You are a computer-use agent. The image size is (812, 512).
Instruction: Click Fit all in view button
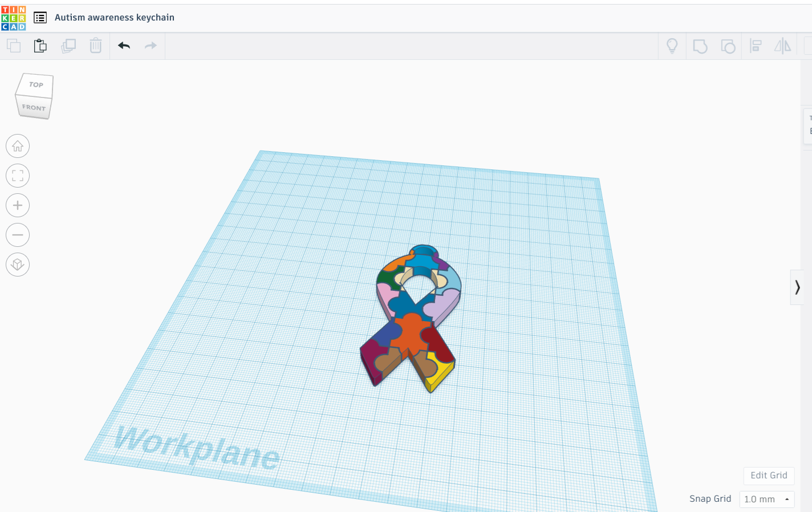pyautogui.click(x=18, y=176)
